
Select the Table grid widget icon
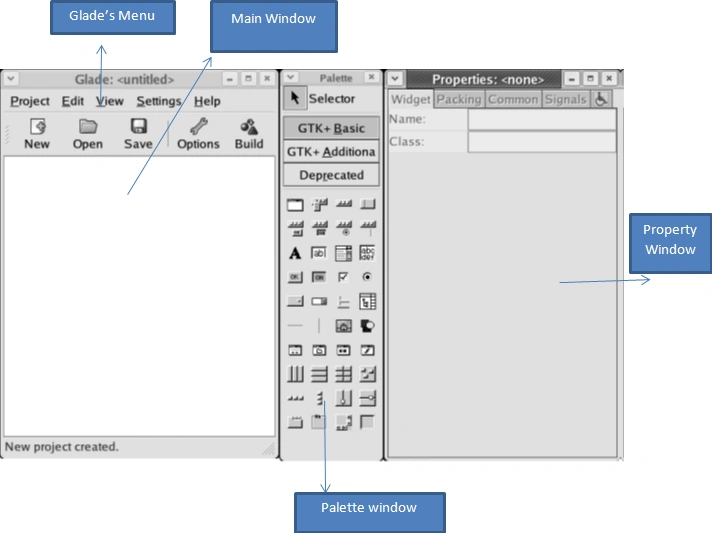coord(343,374)
